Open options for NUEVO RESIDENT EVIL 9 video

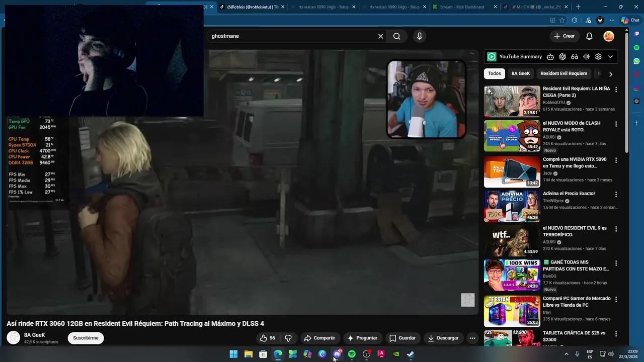(x=616, y=229)
